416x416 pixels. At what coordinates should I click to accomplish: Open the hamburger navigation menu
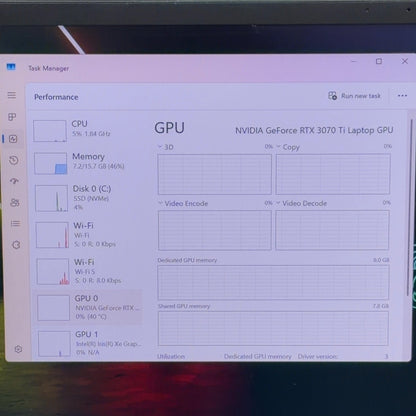[x=12, y=95]
